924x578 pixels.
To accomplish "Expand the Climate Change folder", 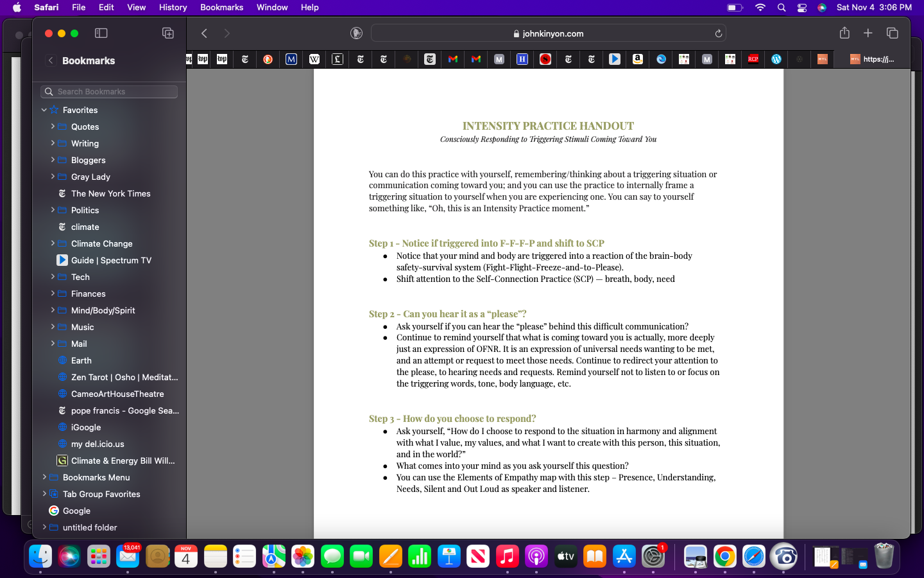I will point(53,243).
